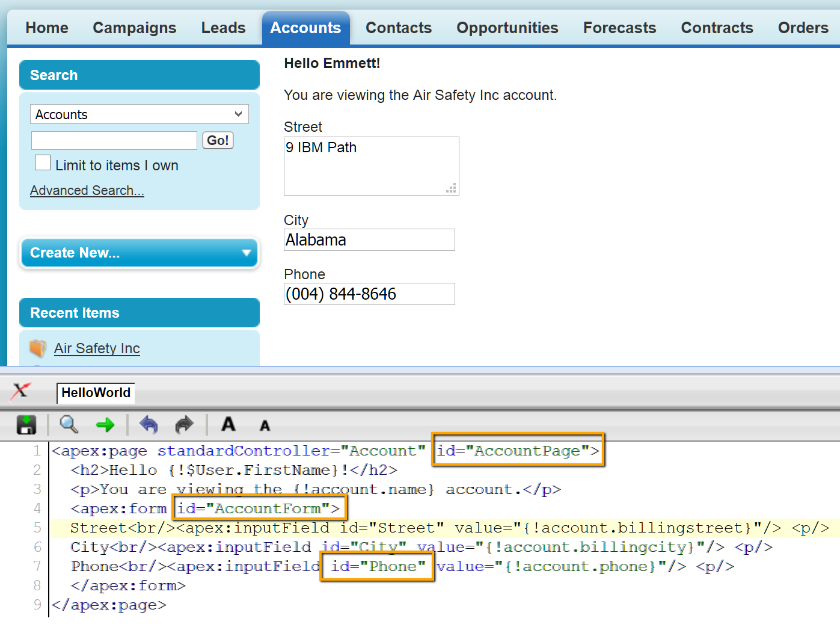
Task: Click the Air Safety Inc account icon
Action: (x=38, y=348)
